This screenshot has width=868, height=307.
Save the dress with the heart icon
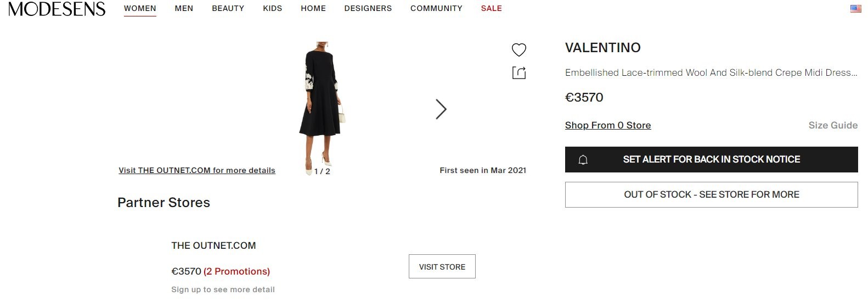[x=518, y=50]
